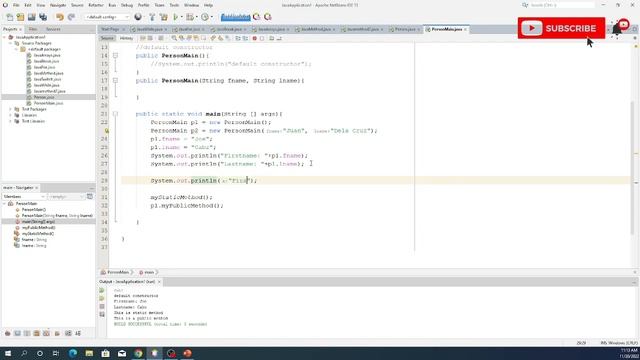Screen dimensions: 640x360
Task: Click the Build Project hammer icon
Action: coord(152,17)
